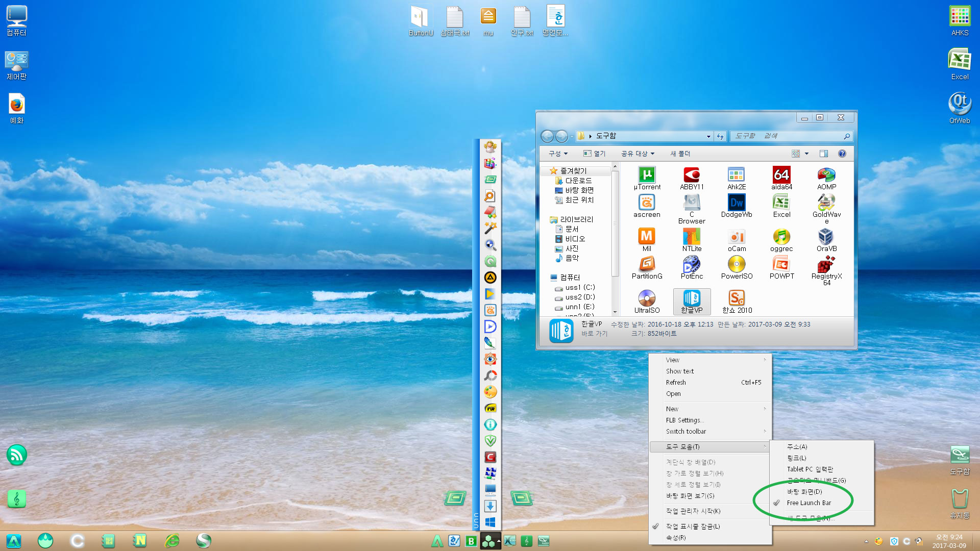Open RegistryX64 shortcut icon

tap(826, 270)
